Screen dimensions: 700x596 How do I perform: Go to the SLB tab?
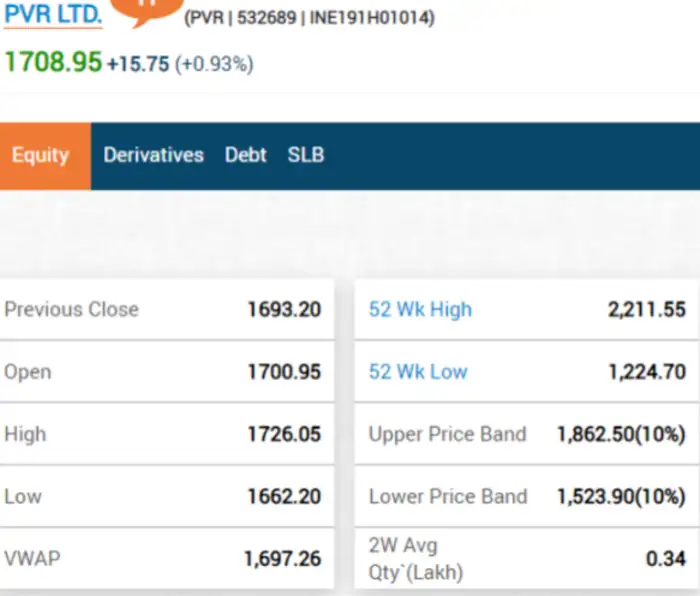[x=305, y=155]
